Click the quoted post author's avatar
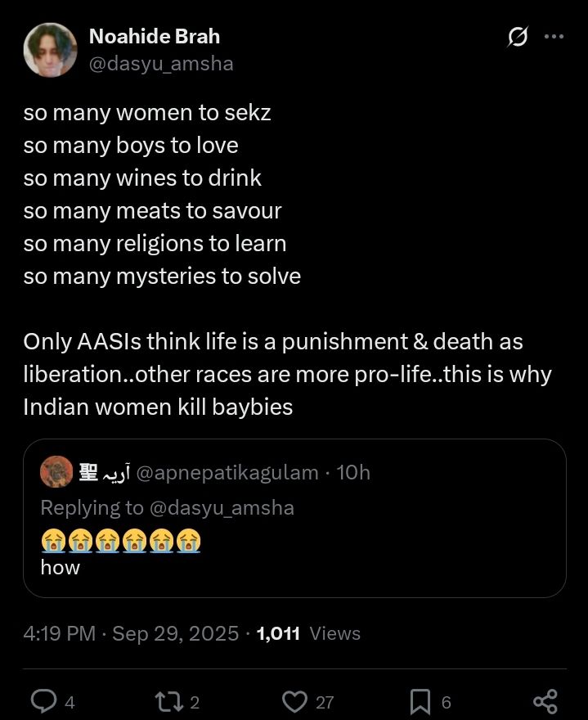 pyautogui.click(x=56, y=472)
